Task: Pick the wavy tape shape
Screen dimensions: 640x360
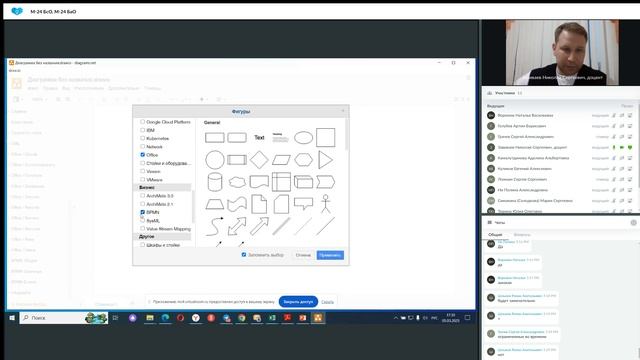Action: pos(237,204)
